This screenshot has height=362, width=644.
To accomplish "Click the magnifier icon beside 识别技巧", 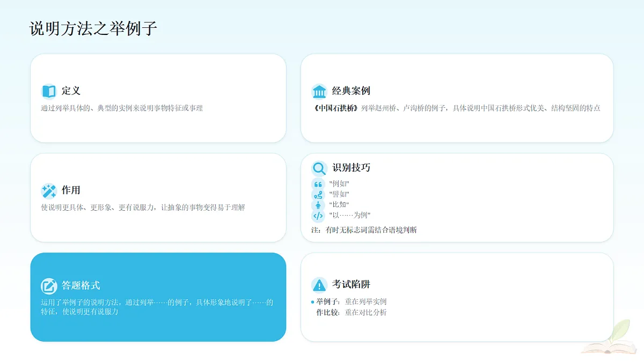I will click(319, 168).
